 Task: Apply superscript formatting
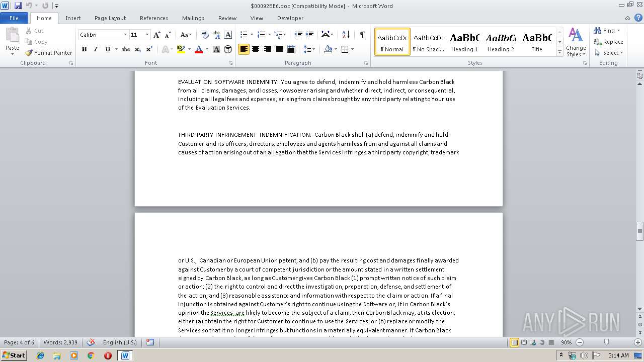coord(149,49)
